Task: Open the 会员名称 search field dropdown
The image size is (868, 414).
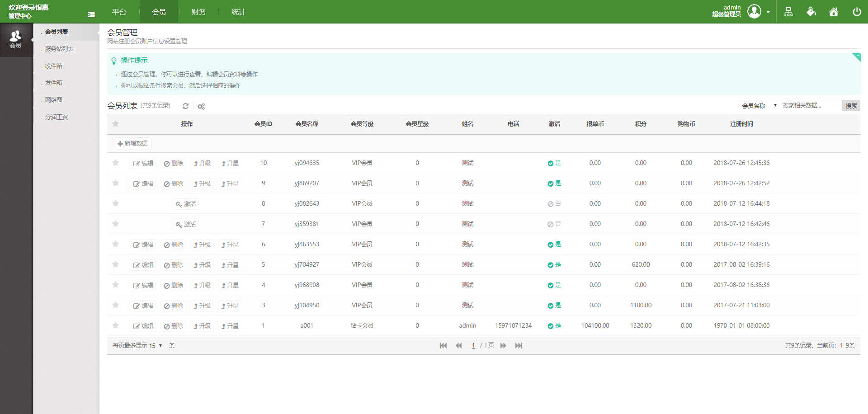Action: (759, 105)
